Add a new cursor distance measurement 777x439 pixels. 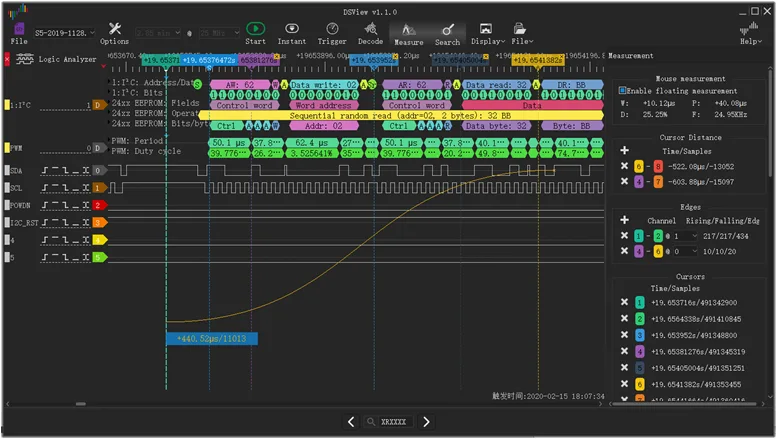tap(624, 150)
